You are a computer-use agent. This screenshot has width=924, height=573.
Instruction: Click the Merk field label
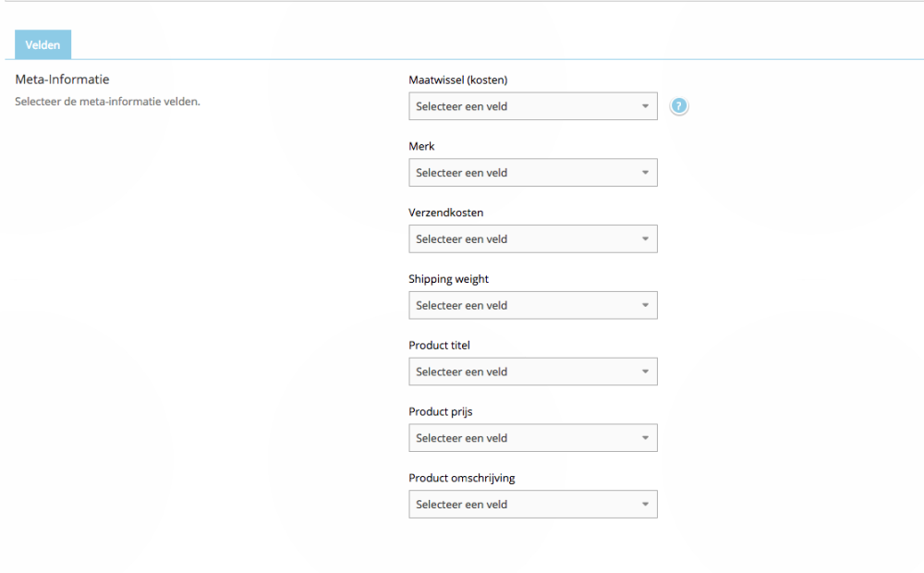coord(421,147)
